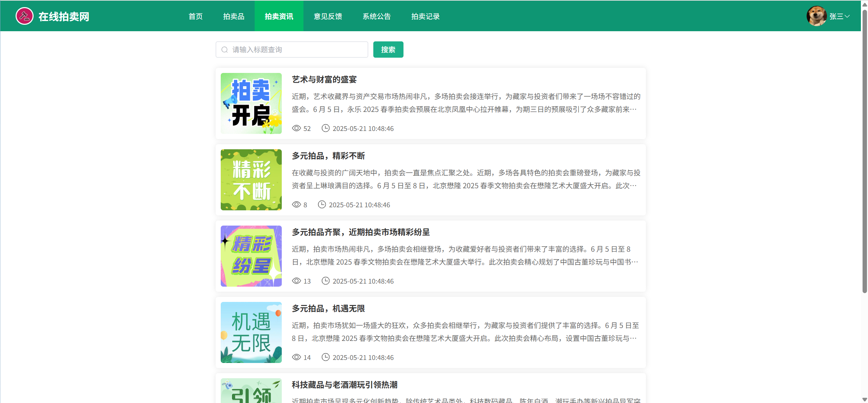Click the 拍卖开启 article thumbnail
868x403 pixels.
pos(251,103)
